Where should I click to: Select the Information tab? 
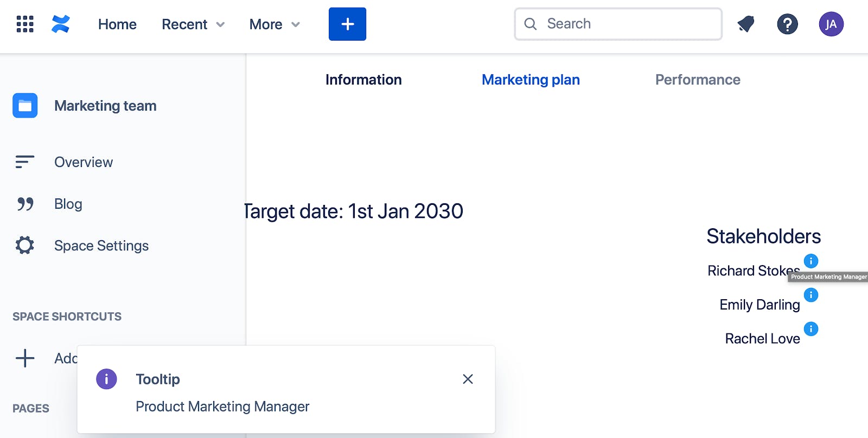[363, 80]
